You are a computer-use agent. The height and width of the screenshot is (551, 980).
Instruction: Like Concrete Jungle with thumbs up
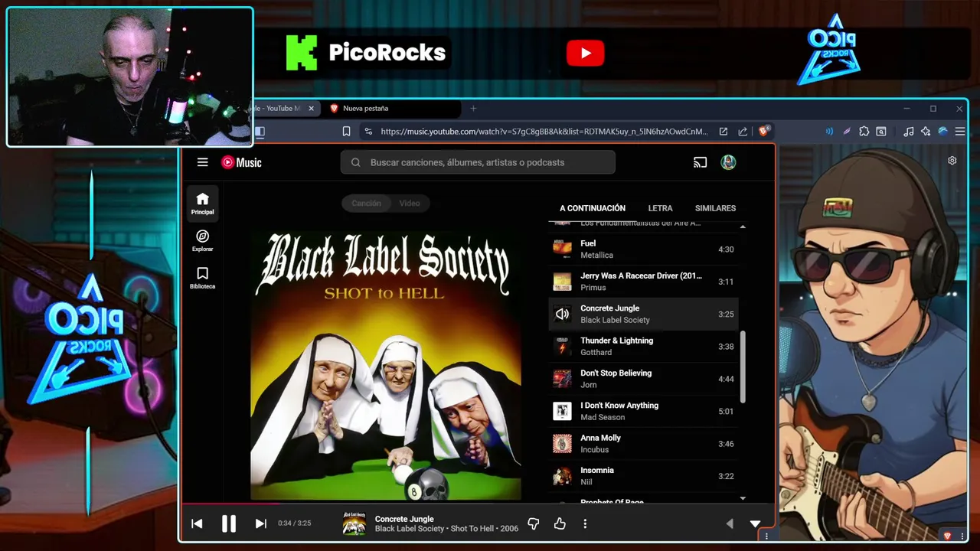tap(560, 523)
